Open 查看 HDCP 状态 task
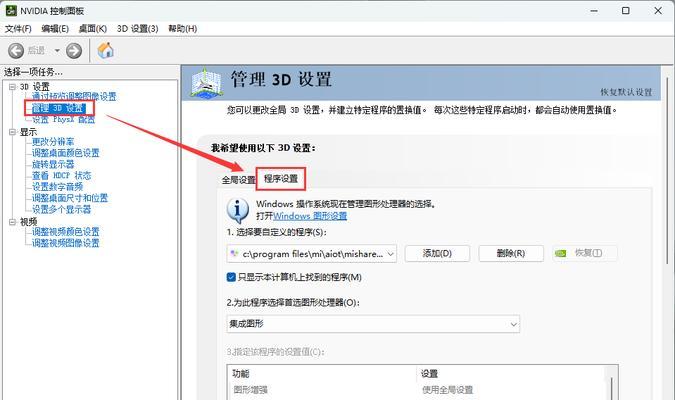Screen dimensions: 675x400 [62, 175]
